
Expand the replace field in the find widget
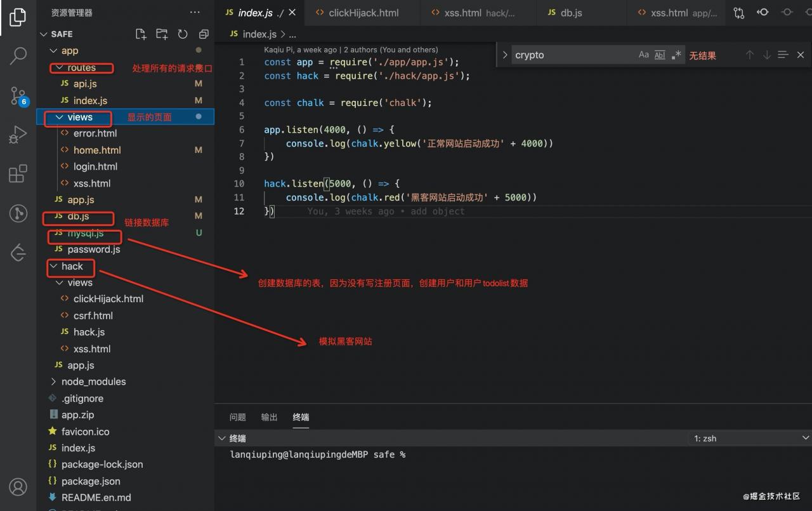504,55
